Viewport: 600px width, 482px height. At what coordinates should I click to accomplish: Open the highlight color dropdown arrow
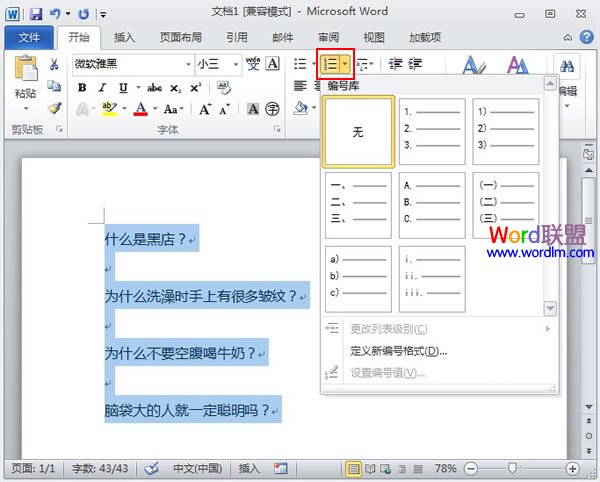pos(124,109)
